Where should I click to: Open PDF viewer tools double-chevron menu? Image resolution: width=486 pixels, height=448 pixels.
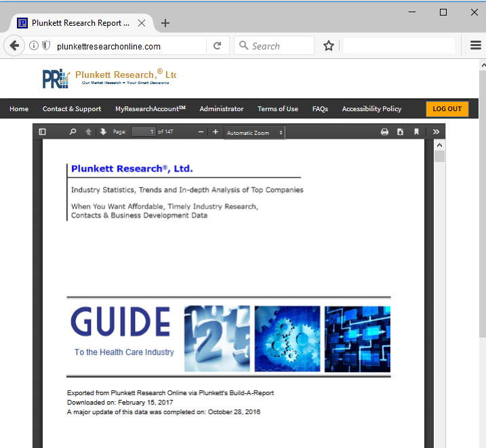pyautogui.click(x=436, y=132)
